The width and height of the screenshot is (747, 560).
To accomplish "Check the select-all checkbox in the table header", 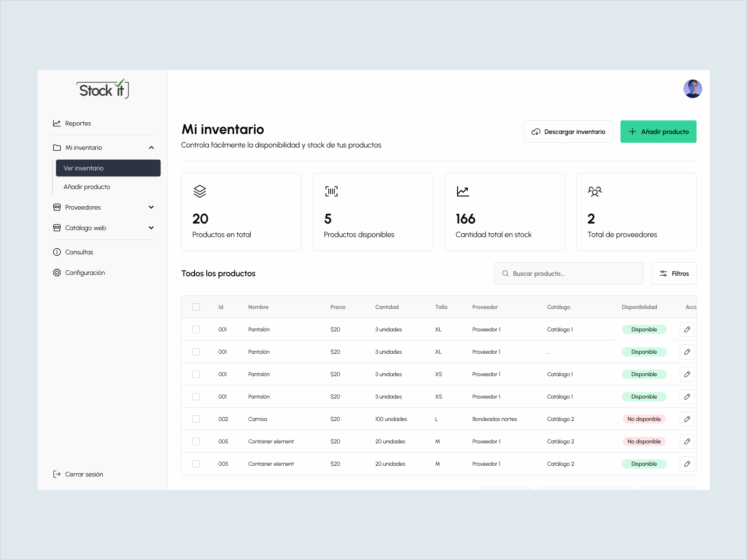I will click(196, 307).
